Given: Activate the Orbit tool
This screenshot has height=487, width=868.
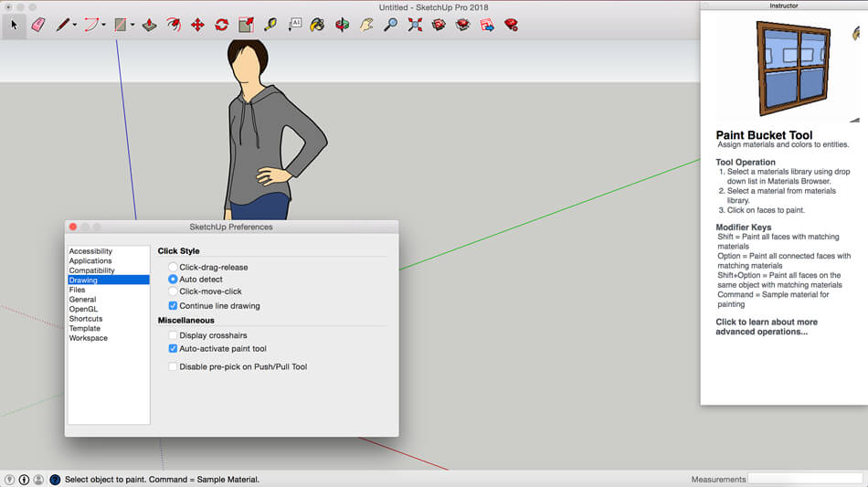Looking at the screenshot, I should tap(342, 25).
